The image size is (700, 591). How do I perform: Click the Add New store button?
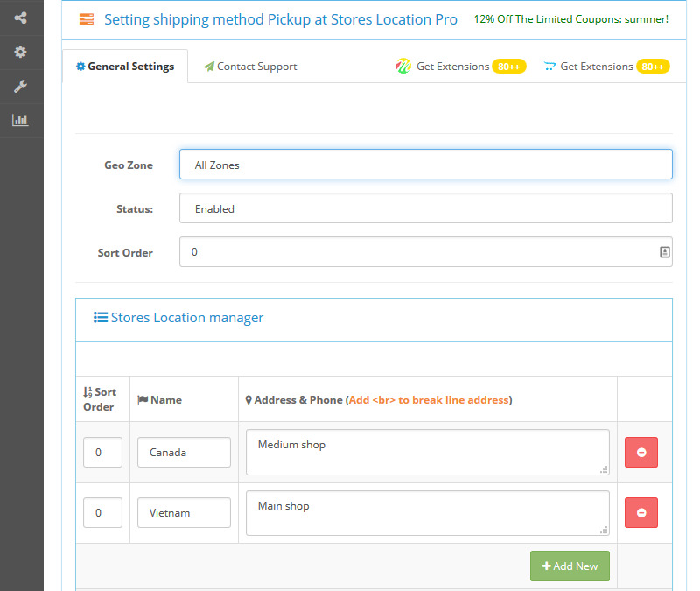point(570,566)
